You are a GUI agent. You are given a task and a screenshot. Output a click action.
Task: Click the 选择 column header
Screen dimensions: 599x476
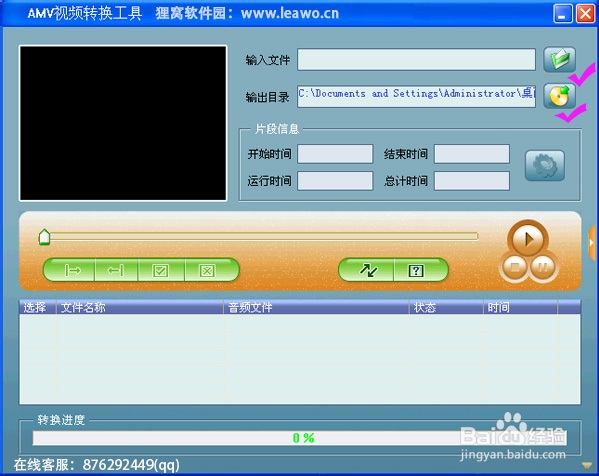tap(38, 307)
